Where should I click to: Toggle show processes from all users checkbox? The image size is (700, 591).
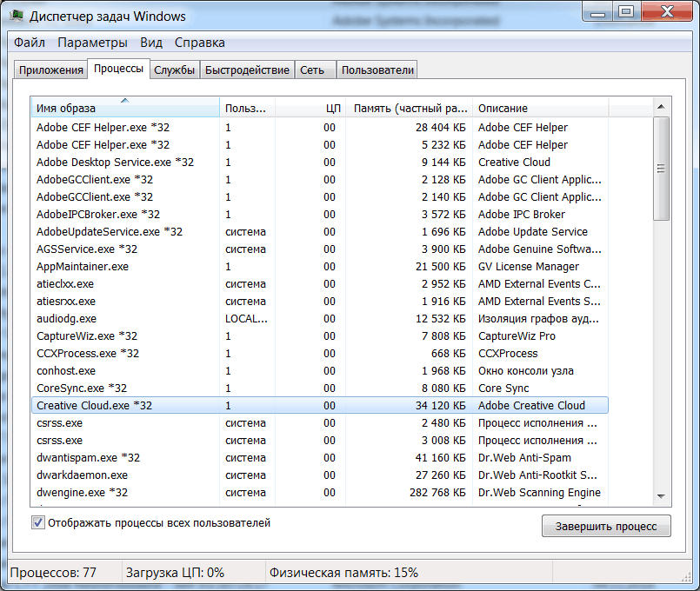point(38,522)
